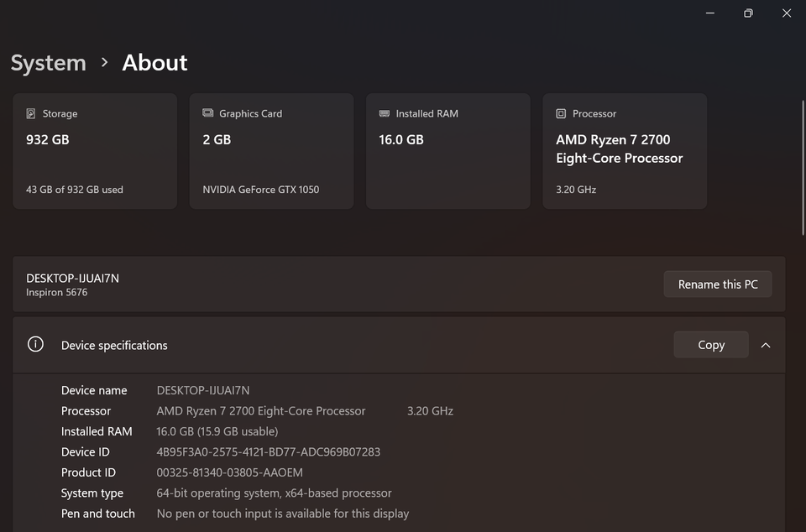Click the breadcrumb arrow before About

tap(104, 62)
